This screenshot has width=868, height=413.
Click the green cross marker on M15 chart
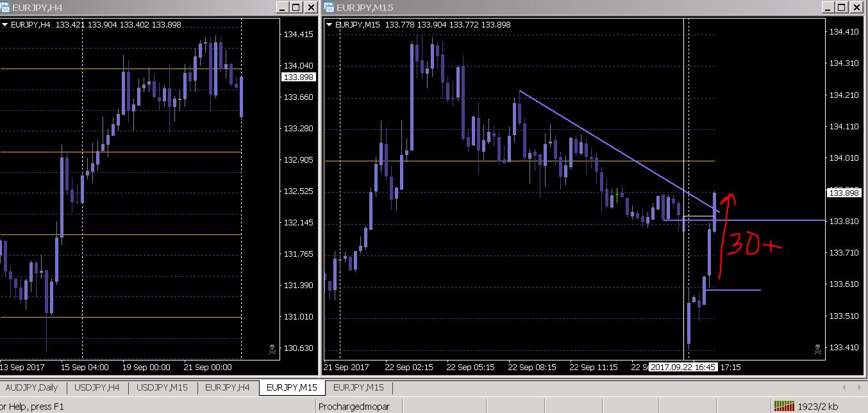[x=617, y=192]
